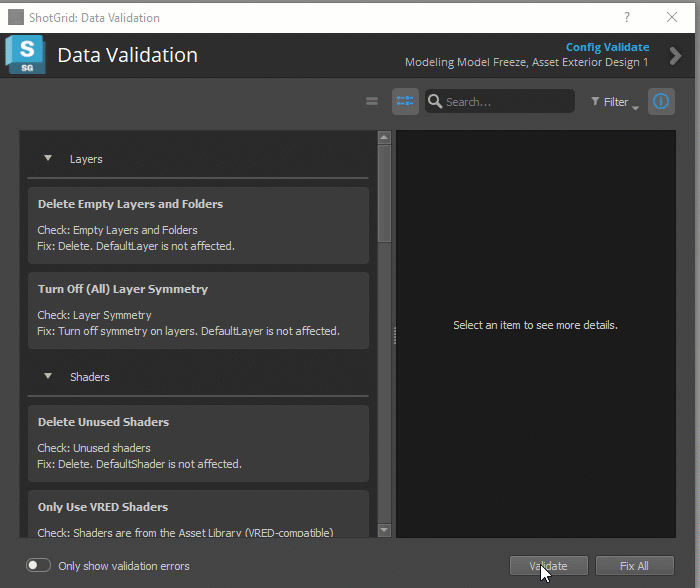
Task: Collapse the Shaders group
Action: coord(48,376)
